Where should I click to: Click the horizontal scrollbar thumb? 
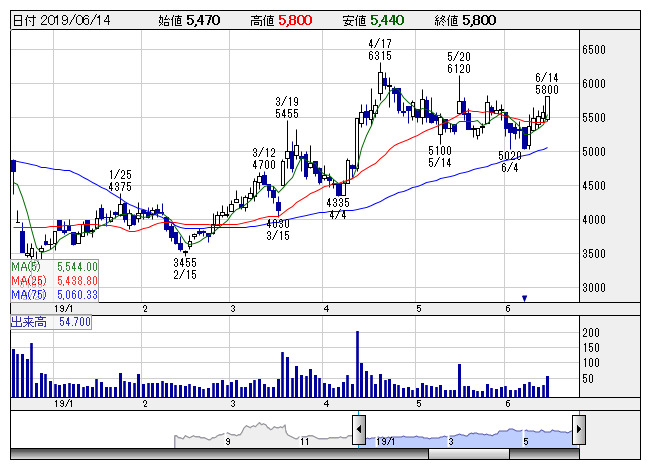coord(469,454)
